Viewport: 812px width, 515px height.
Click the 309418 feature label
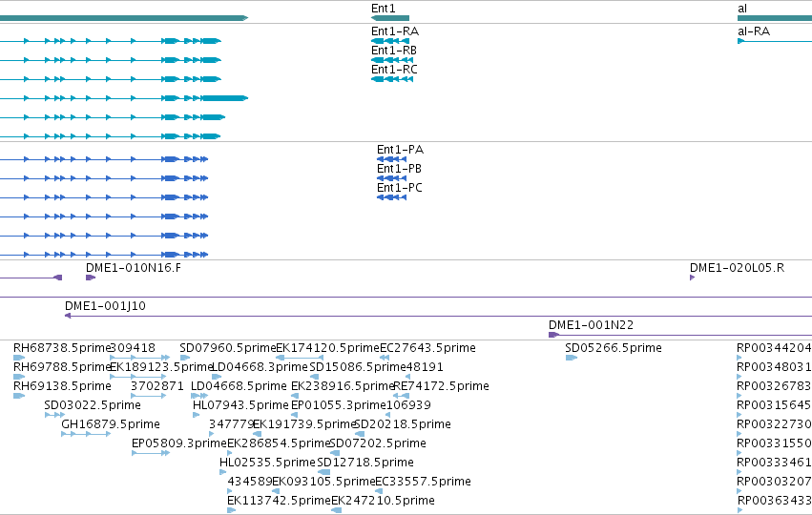coord(133,348)
